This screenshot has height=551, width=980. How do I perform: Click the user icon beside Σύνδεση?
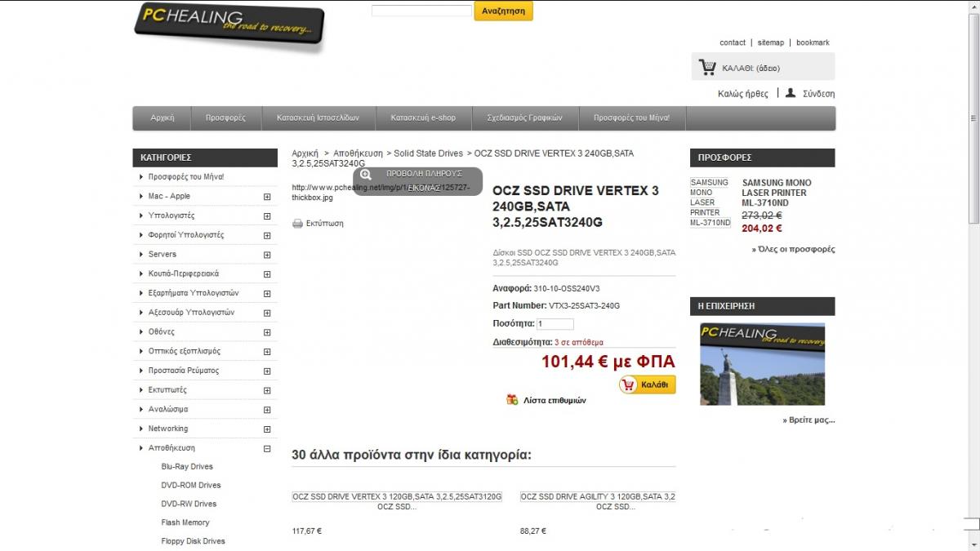[x=791, y=93]
